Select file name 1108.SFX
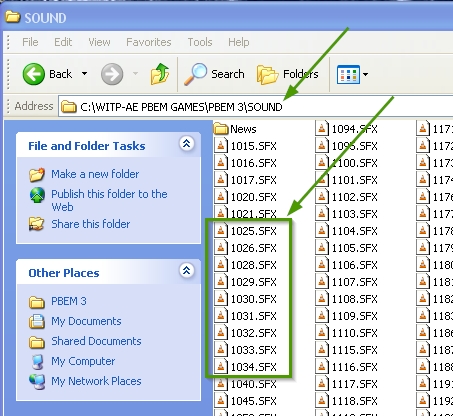 [354, 299]
